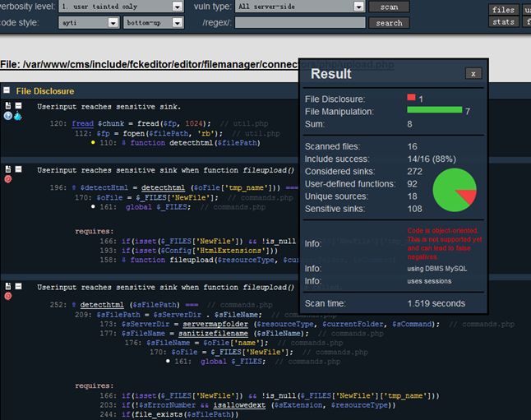This screenshot has width=531, height=420.
Task: Click the scanned file path heading
Action: [196, 64]
